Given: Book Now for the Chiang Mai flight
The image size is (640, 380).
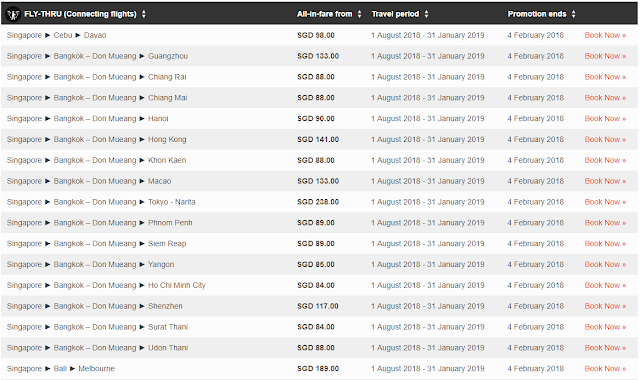Looking at the screenshot, I should [x=605, y=98].
